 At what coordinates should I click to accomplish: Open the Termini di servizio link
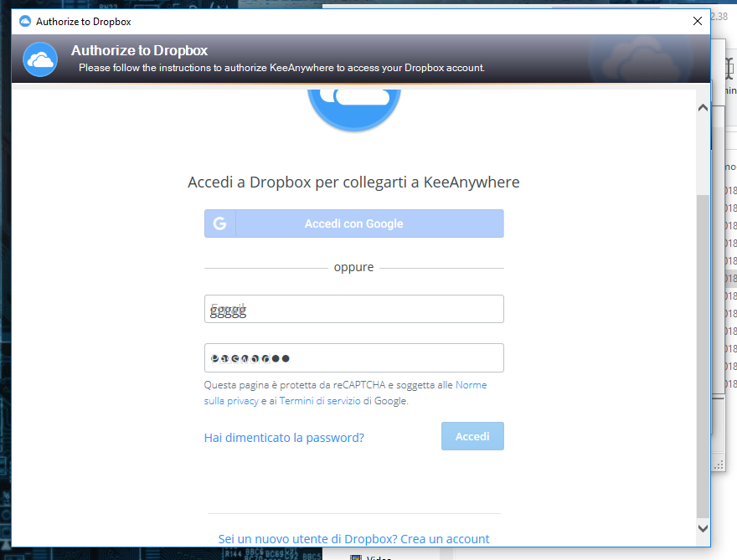tap(320, 401)
